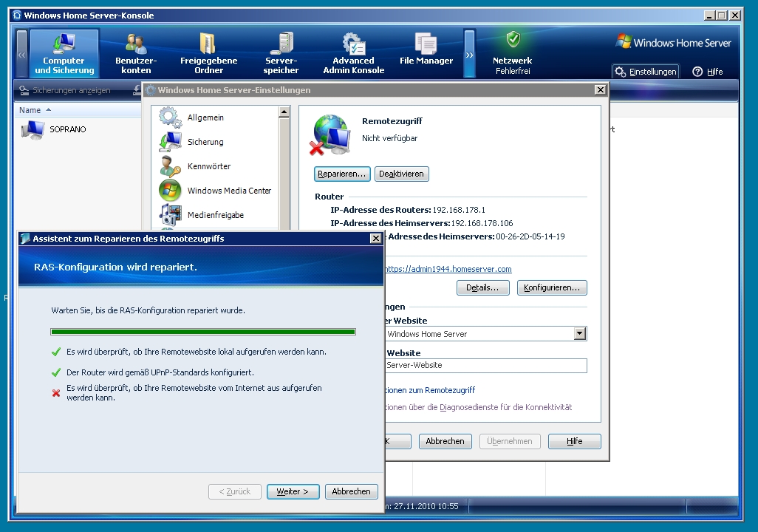Open the Advanced Admin Konsole tab
758x532 pixels.
(x=353, y=53)
